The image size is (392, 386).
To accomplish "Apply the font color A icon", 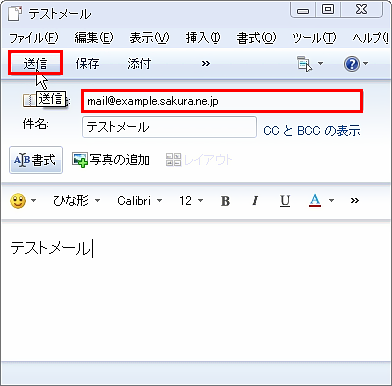I will (315, 201).
